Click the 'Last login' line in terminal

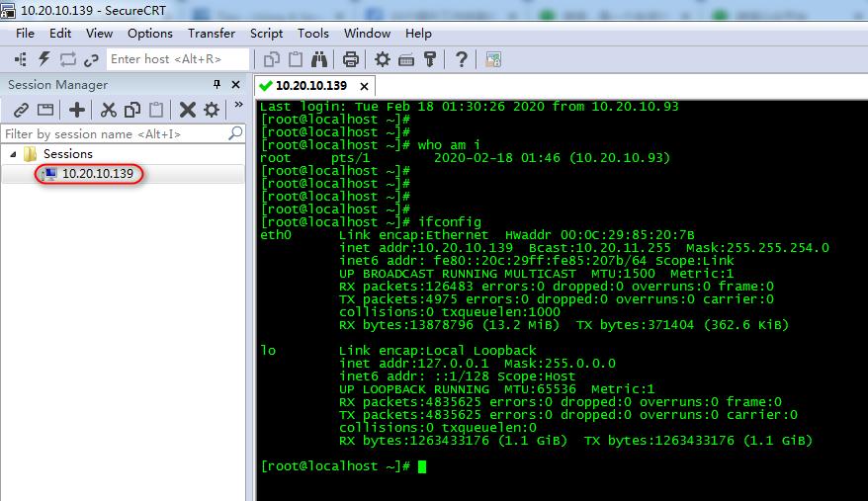tap(470, 107)
